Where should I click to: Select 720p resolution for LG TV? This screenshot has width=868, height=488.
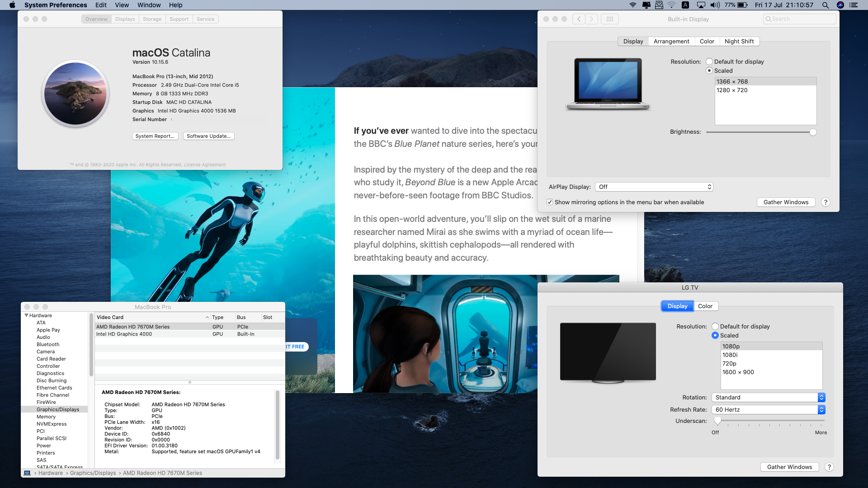pos(771,363)
